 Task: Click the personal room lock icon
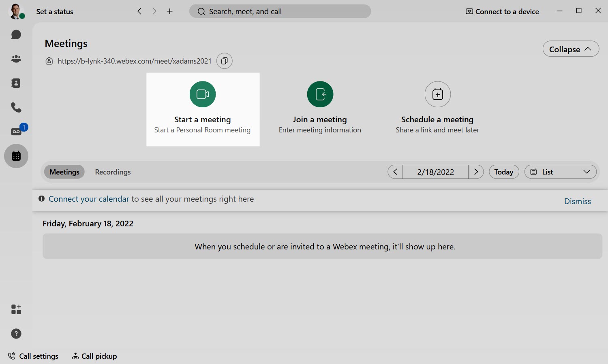click(49, 61)
